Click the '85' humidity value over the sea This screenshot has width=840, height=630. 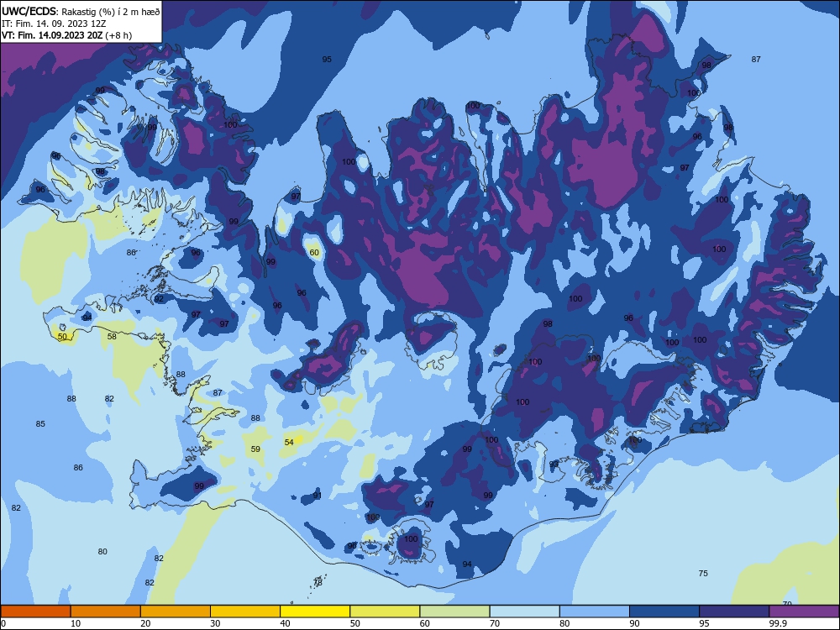point(40,423)
